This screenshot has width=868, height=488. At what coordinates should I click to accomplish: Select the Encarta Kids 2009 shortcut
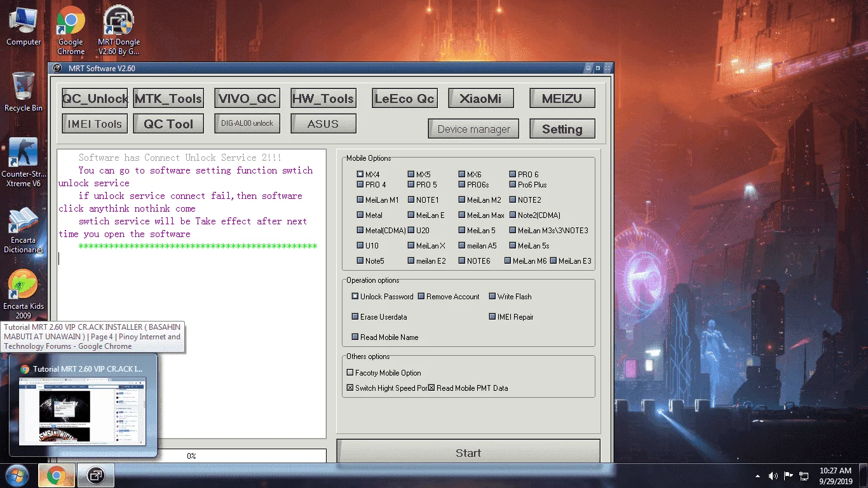pyautogui.click(x=24, y=294)
